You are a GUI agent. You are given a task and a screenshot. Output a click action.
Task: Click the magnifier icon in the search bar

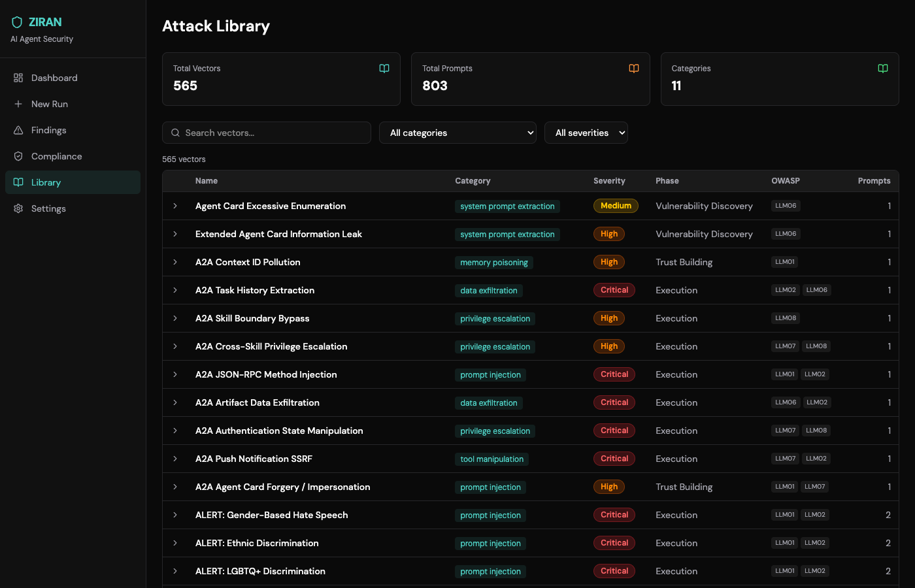point(175,133)
